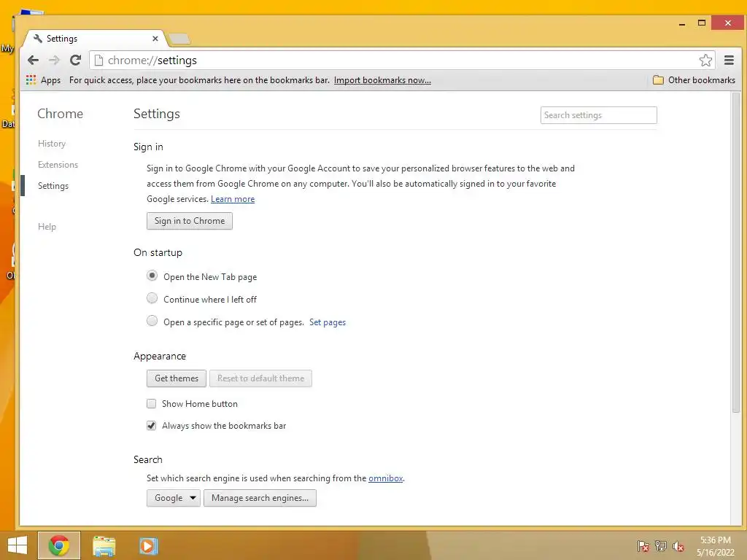The width and height of the screenshot is (747, 560).
Task: Uncheck Always show the bookmarks bar
Action: (x=152, y=426)
